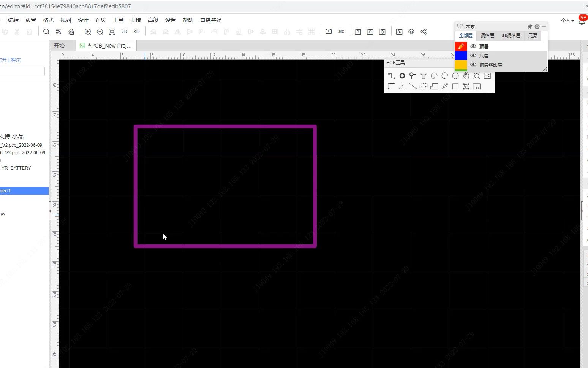Click the blue 底层 layer color swatch
The image size is (588, 368).
pyautogui.click(x=461, y=56)
